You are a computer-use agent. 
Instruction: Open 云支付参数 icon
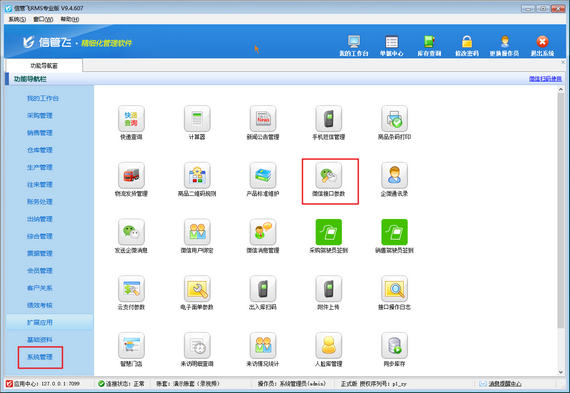click(x=131, y=289)
